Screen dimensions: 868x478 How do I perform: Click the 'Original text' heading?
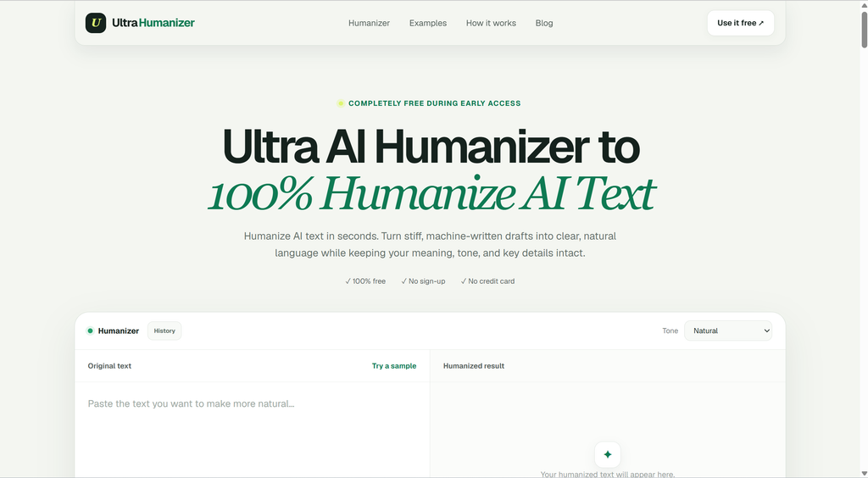point(109,365)
